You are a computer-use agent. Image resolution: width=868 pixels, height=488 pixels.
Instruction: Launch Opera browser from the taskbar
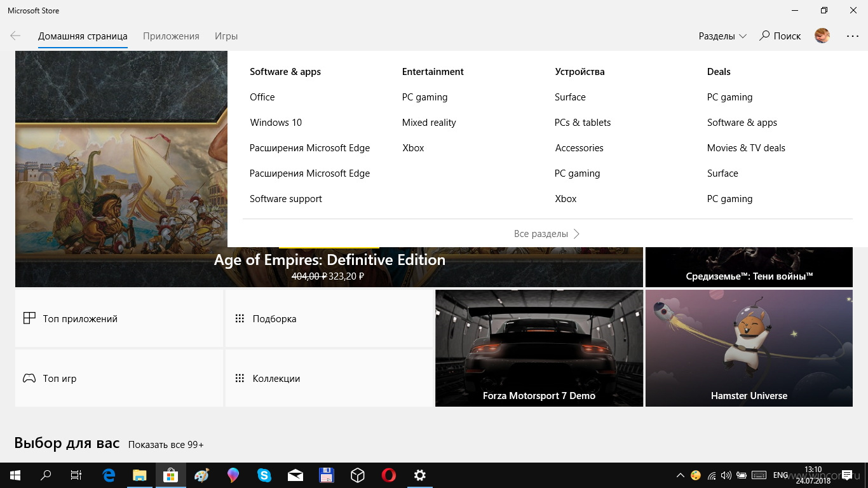(x=388, y=475)
